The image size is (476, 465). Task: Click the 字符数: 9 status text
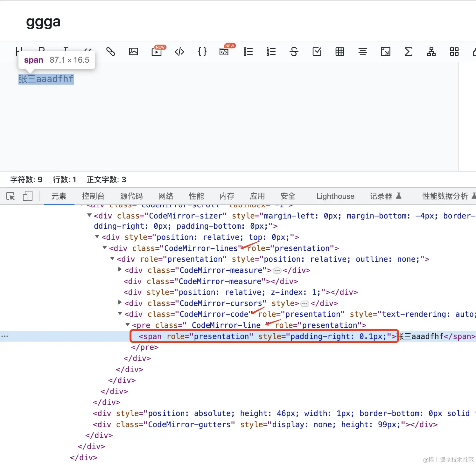26,180
